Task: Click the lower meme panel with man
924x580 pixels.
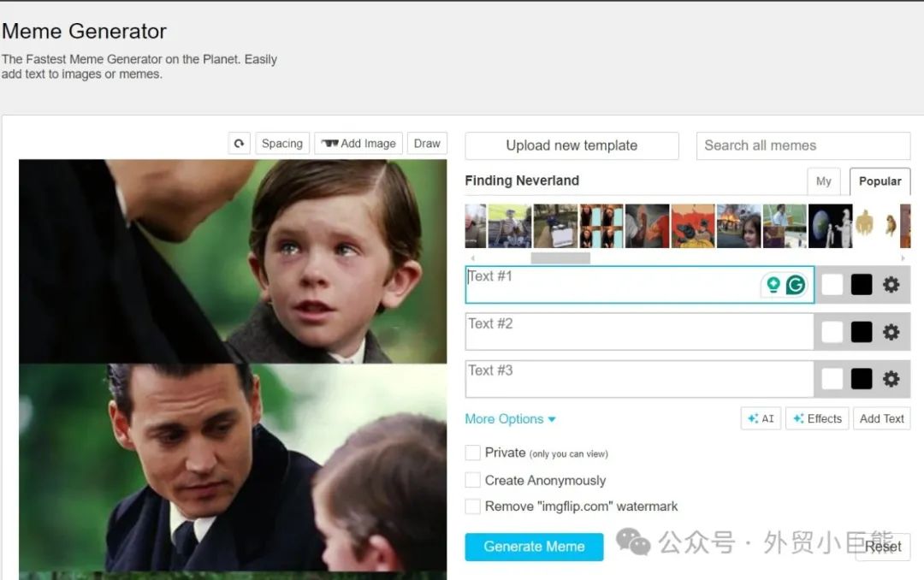Action: coord(233,467)
